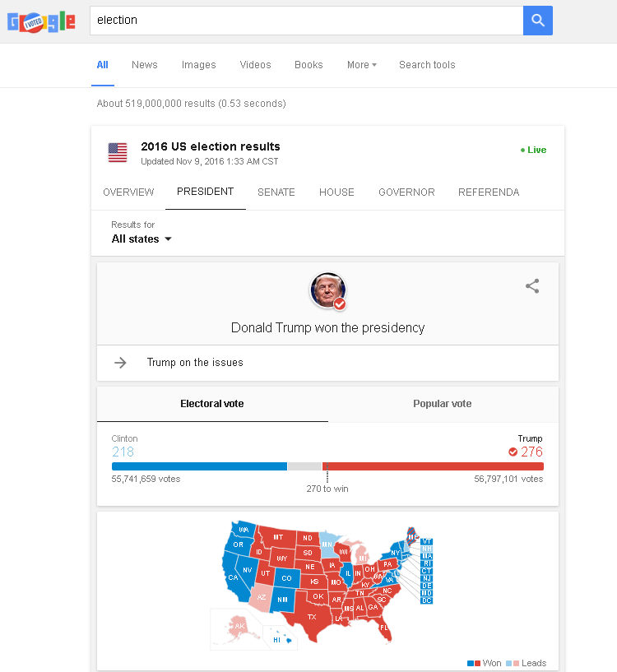
Task: Click Texas on the election map
Action: (x=311, y=617)
